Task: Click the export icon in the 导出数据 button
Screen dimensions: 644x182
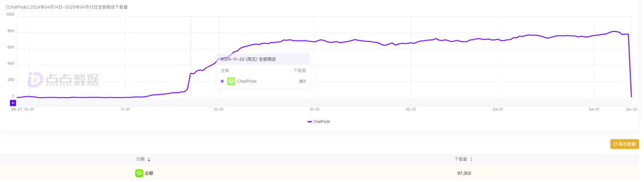Action: [x=616, y=144]
